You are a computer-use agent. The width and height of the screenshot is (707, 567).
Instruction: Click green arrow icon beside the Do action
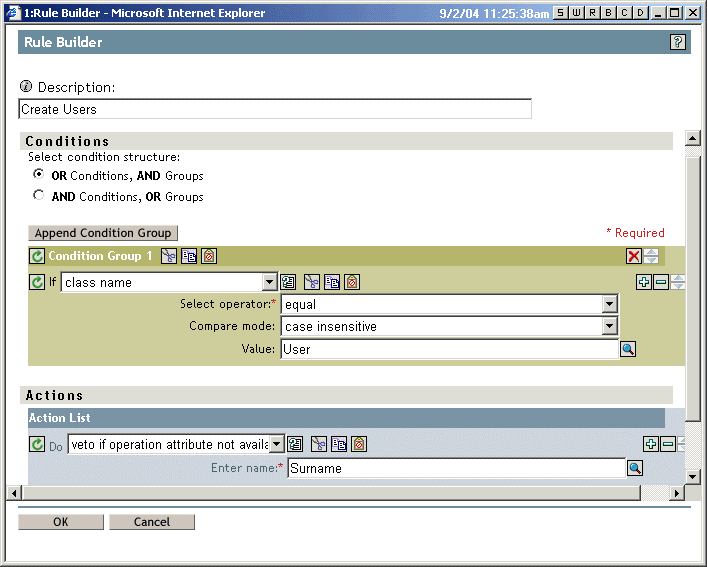point(37,444)
